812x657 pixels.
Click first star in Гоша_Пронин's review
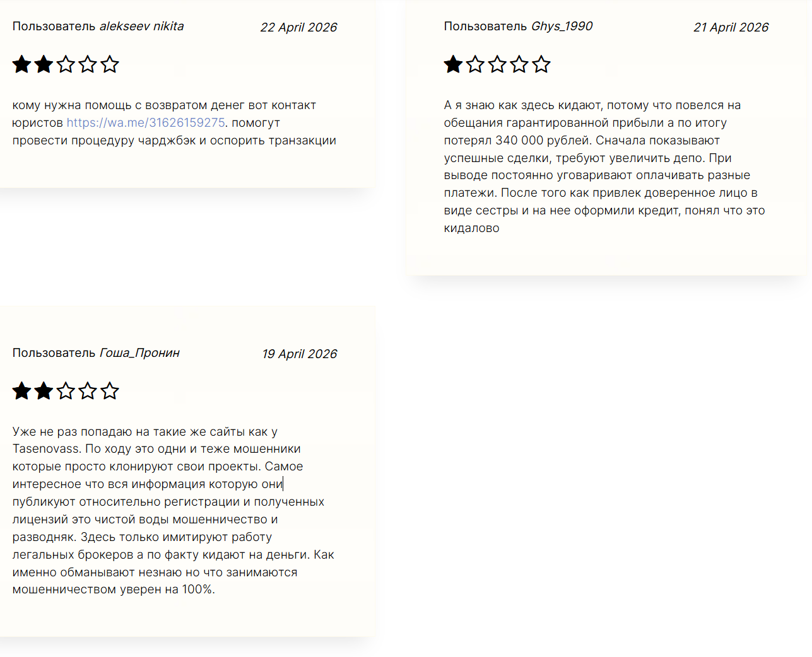coord(22,391)
